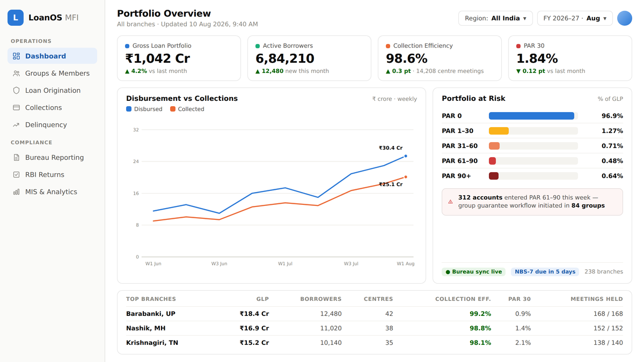
Task: Click the 238 branches label
Action: pyautogui.click(x=604, y=272)
